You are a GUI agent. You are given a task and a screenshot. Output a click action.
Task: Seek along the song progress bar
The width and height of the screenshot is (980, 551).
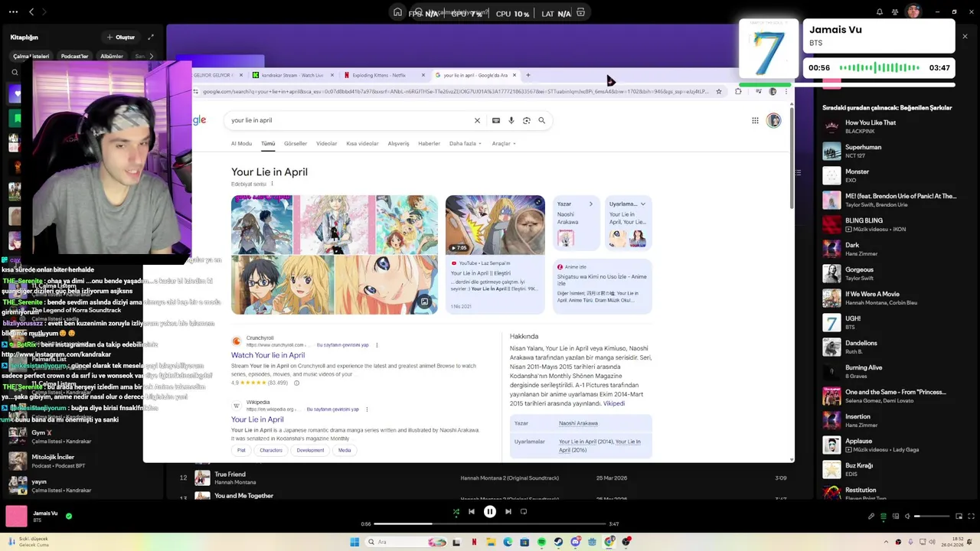(x=490, y=524)
